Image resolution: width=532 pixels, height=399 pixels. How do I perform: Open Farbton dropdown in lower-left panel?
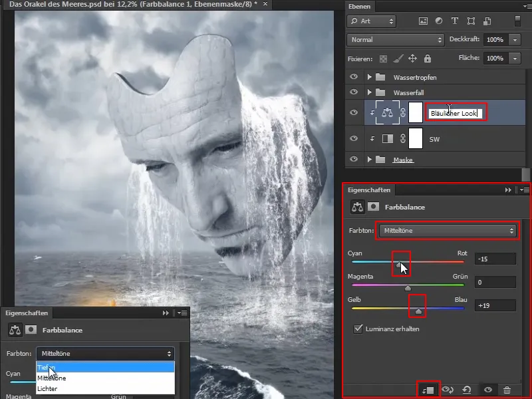[x=105, y=354]
